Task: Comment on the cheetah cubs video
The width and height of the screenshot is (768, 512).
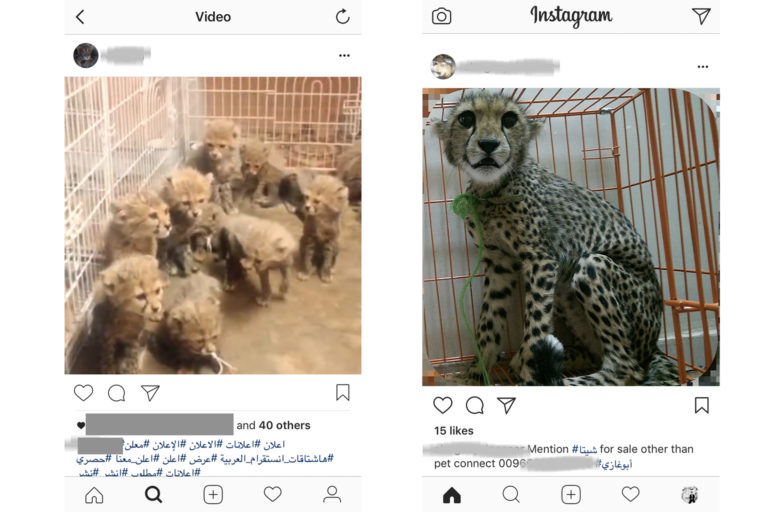Action: (117, 393)
